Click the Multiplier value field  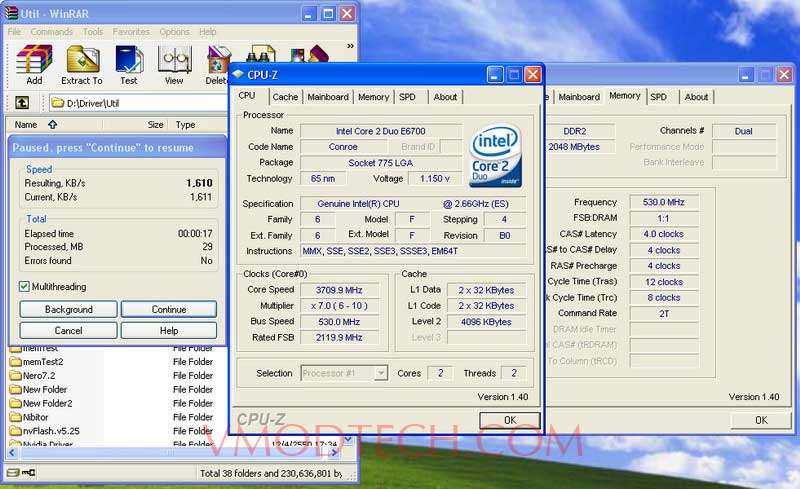click(x=339, y=306)
